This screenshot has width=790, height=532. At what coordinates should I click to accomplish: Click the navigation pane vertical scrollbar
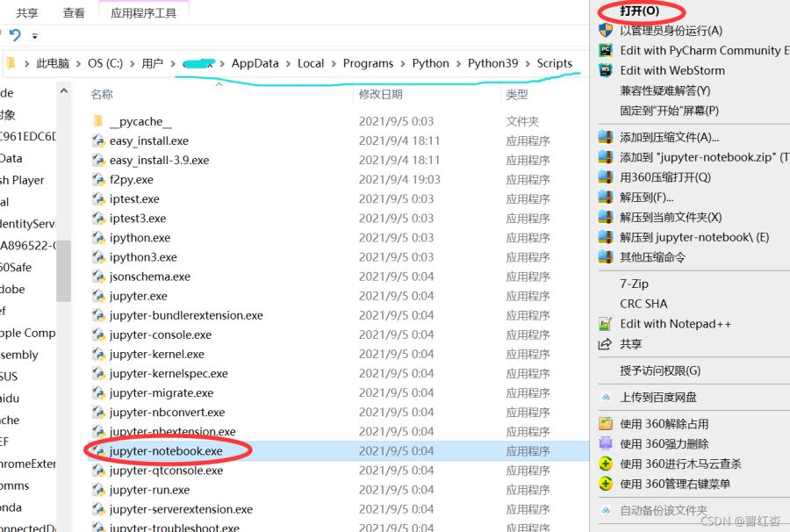63,263
